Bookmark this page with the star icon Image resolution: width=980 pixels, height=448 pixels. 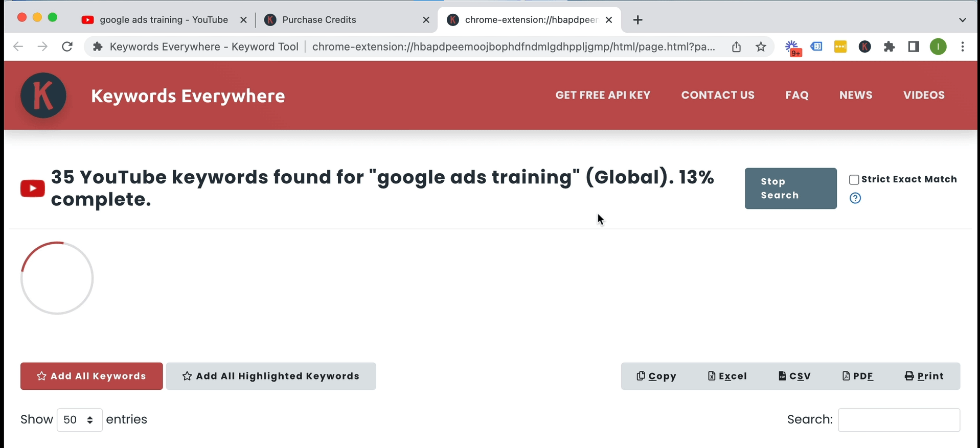[761, 47]
